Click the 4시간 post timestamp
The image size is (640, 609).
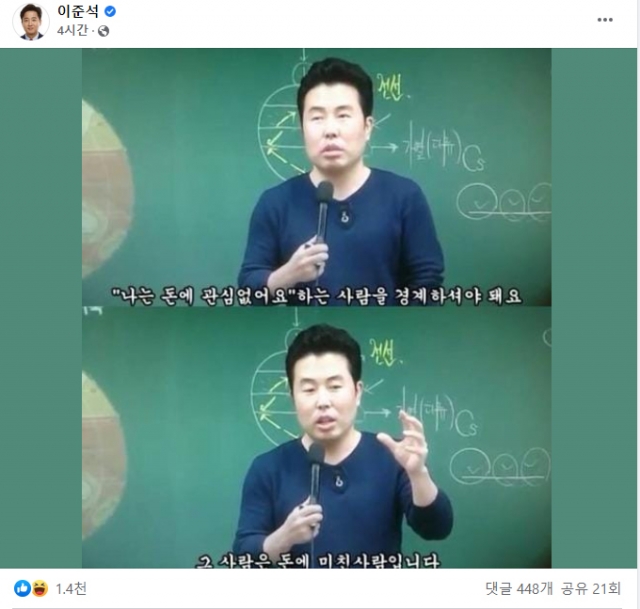coord(72,30)
